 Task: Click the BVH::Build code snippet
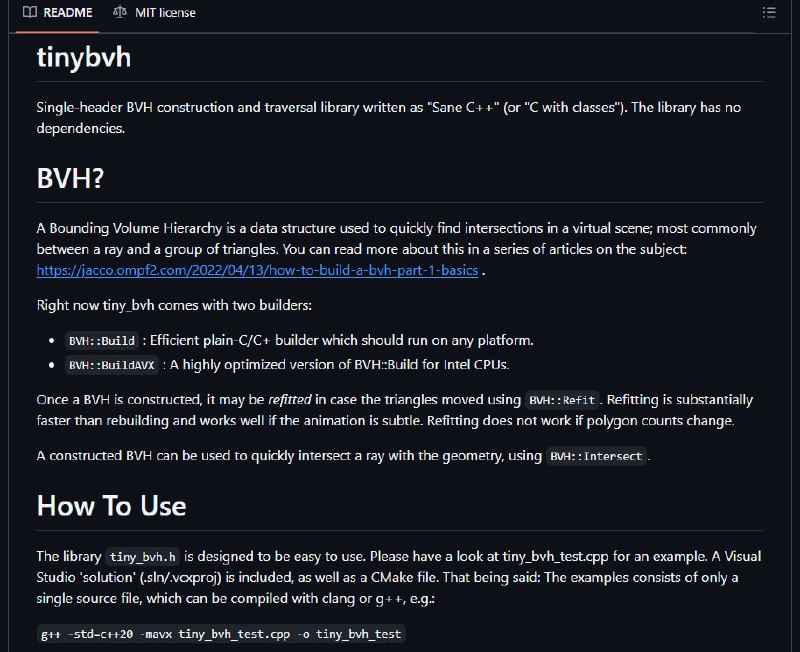point(102,341)
